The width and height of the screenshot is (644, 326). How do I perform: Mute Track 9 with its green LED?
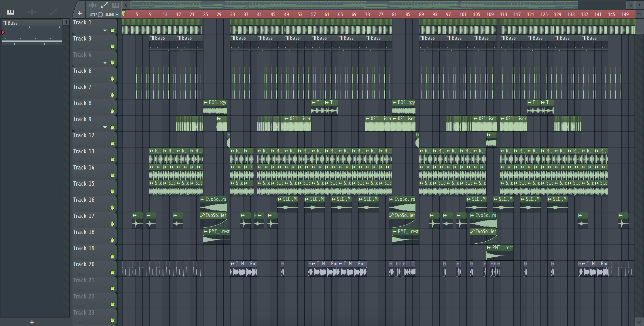pos(112,127)
